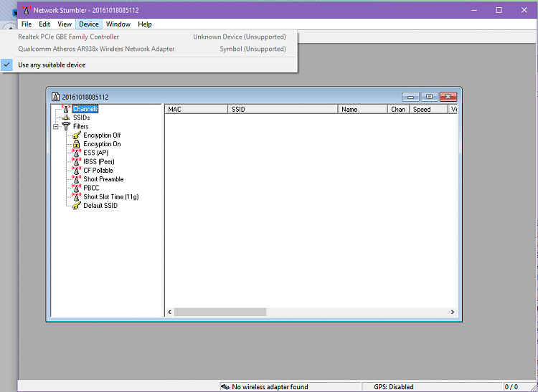This screenshot has width=538, height=392.
Task: Select Short Slot Time (11g) filter
Action: (110, 196)
